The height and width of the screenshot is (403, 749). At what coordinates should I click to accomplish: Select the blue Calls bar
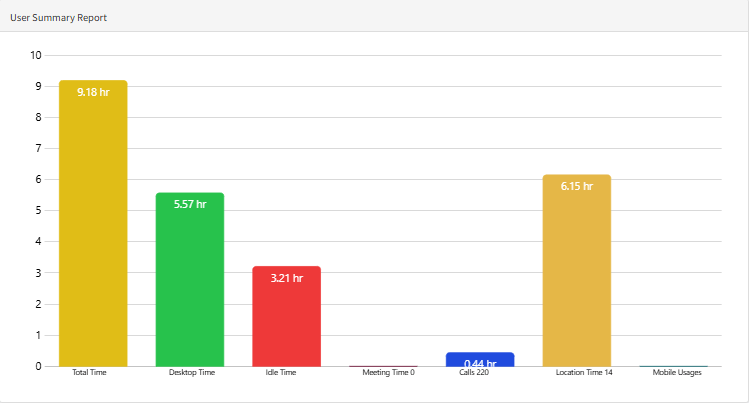(480, 357)
